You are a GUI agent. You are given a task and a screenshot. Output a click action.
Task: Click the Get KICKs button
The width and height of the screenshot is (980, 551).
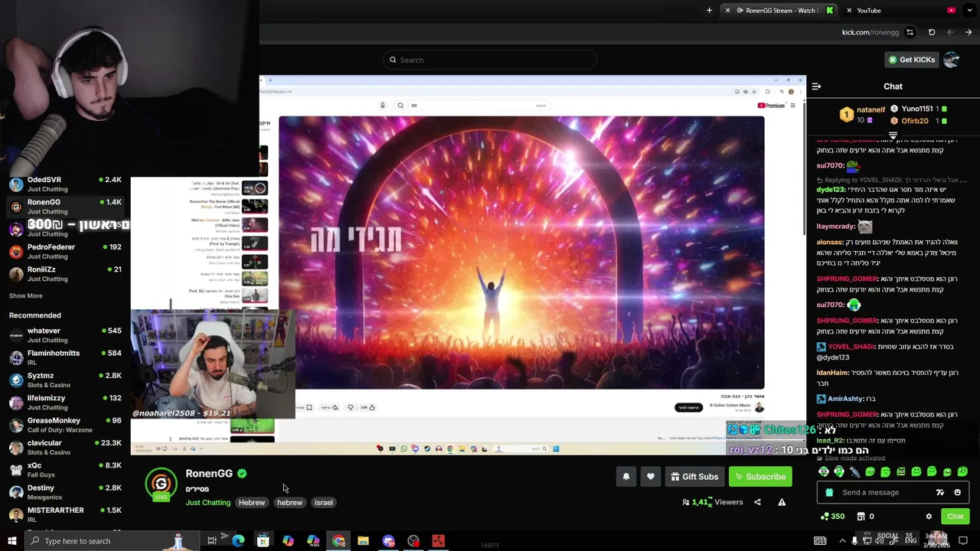click(x=911, y=60)
